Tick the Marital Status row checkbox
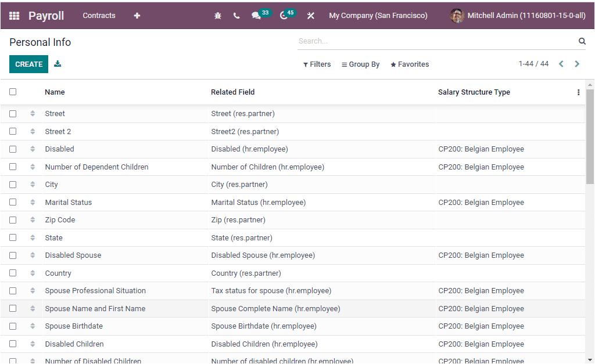The height and width of the screenshot is (364, 595). coord(13,202)
